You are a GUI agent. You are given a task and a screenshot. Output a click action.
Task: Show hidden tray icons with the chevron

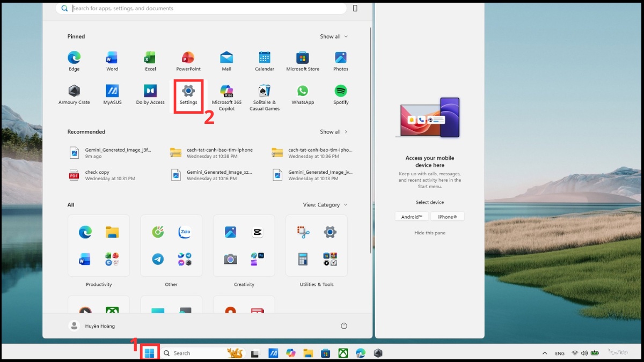click(545, 353)
